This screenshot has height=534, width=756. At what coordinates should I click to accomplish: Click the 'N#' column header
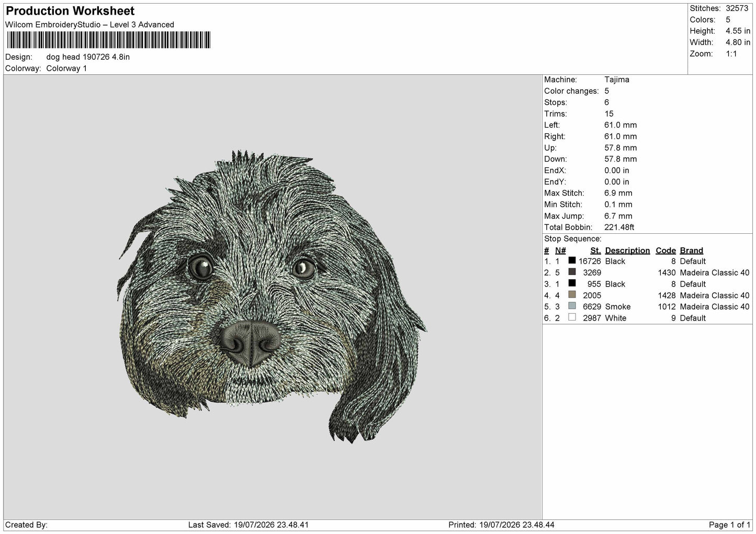click(x=560, y=251)
